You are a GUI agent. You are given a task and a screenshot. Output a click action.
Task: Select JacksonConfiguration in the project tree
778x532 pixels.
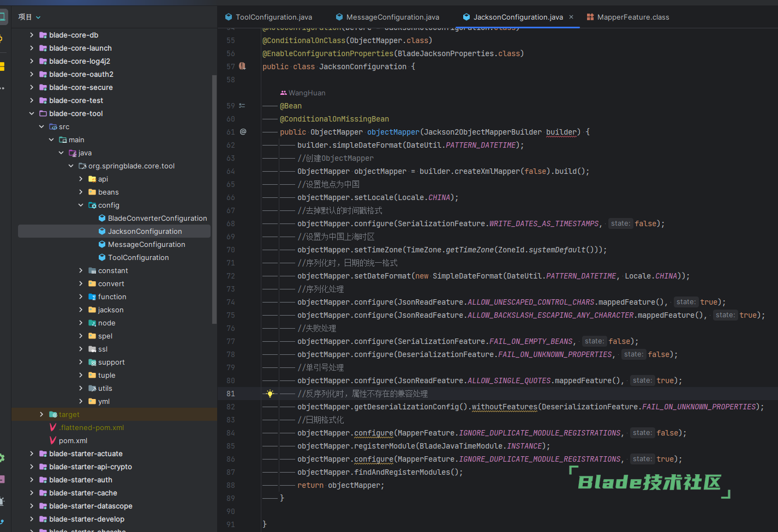coord(114,231)
